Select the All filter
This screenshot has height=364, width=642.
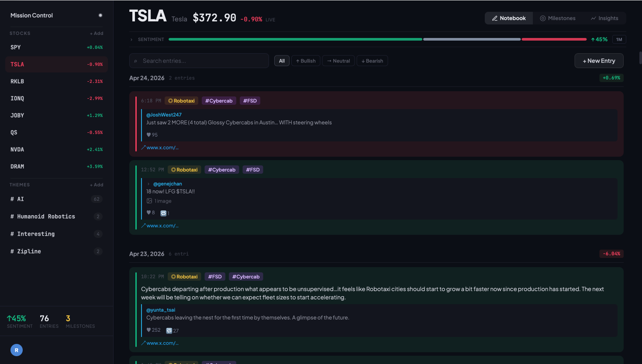coord(282,61)
